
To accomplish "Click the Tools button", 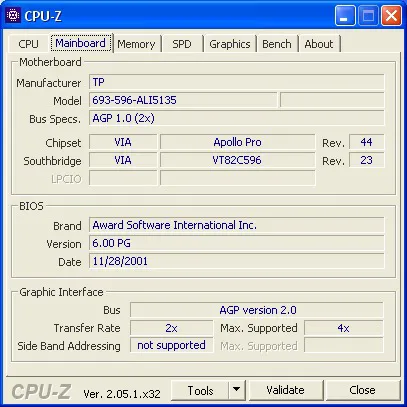I will [x=200, y=390].
